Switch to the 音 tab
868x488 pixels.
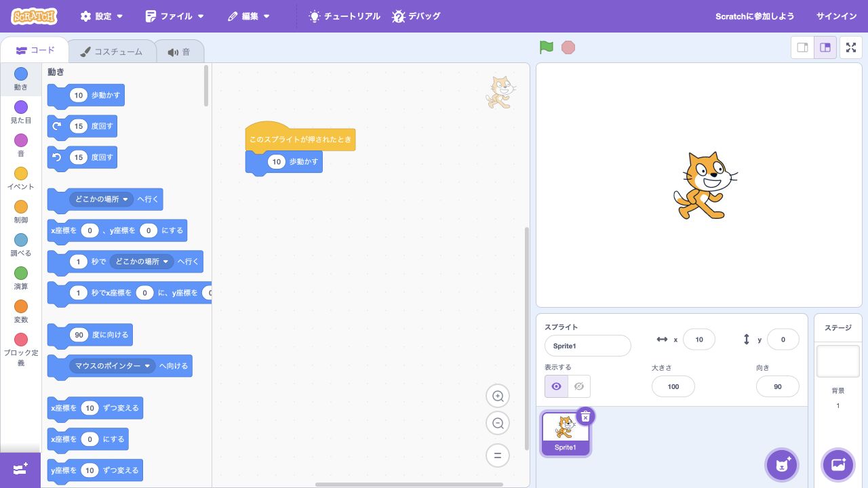(179, 52)
